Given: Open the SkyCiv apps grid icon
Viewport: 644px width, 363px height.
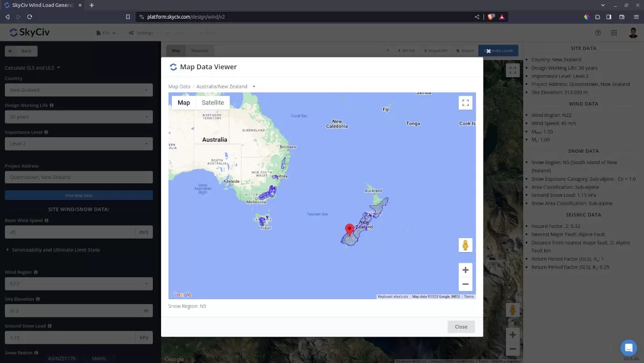Looking at the screenshot, I should point(613,33).
